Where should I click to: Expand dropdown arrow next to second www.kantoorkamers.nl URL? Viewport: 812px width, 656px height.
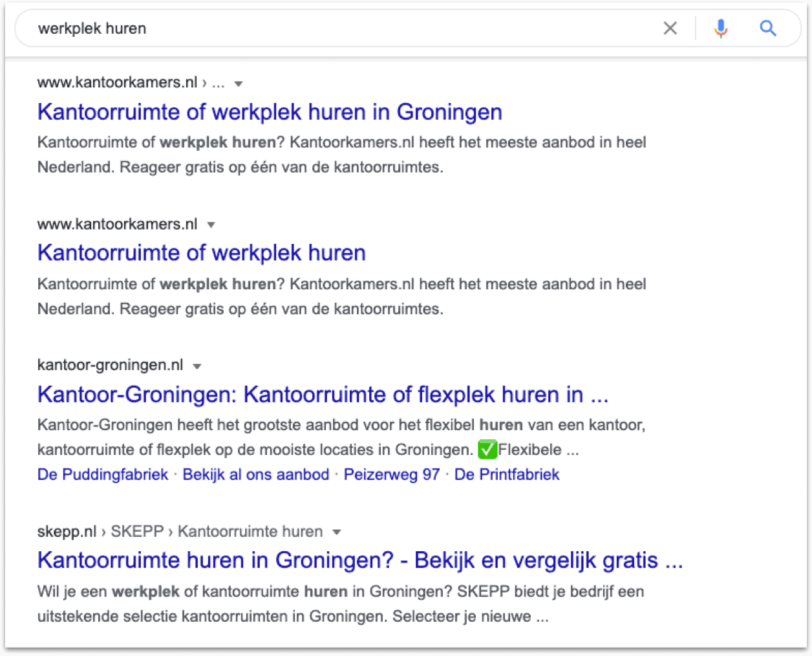[211, 225]
